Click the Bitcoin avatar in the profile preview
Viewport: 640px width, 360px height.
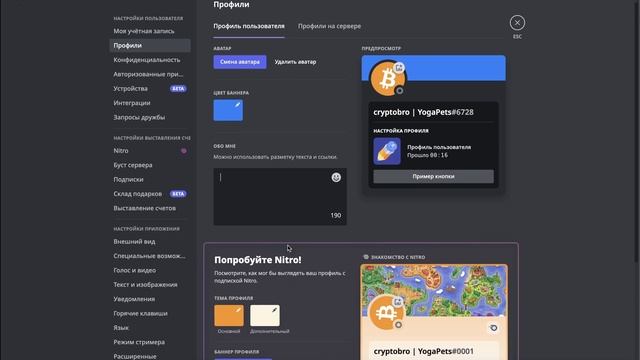[x=387, y=78]
